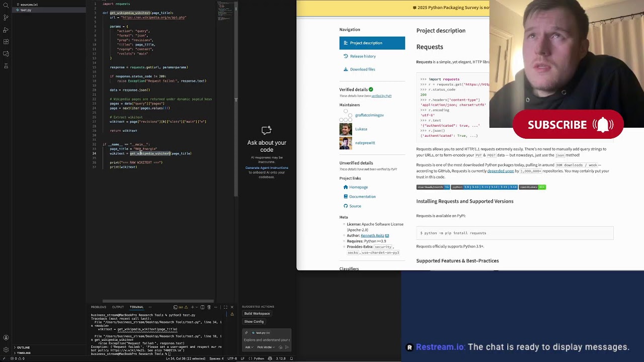Image resolution: width=644 pixels, height=362 pixels.
Task: Click the zsh terminal shell icon
Action: [x=176, y=307]
